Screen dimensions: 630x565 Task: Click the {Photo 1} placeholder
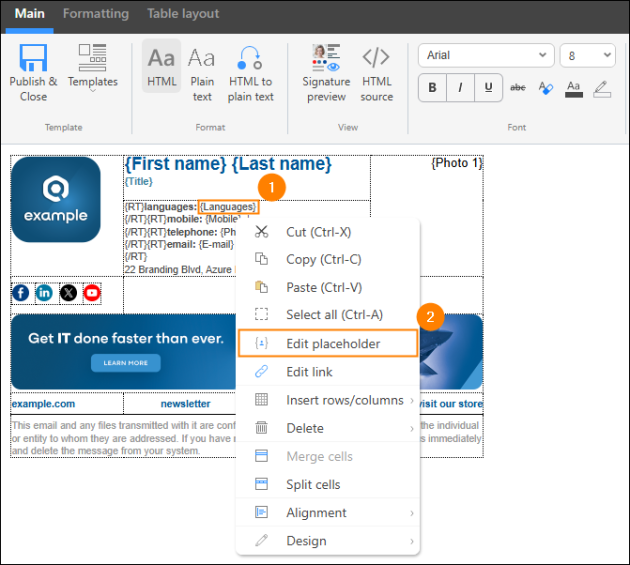(x=456, y=163)
